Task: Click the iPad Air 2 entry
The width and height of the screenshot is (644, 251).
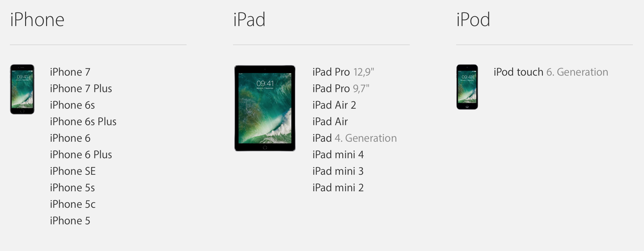Action: pyautogui.click(x=334, y=105)
